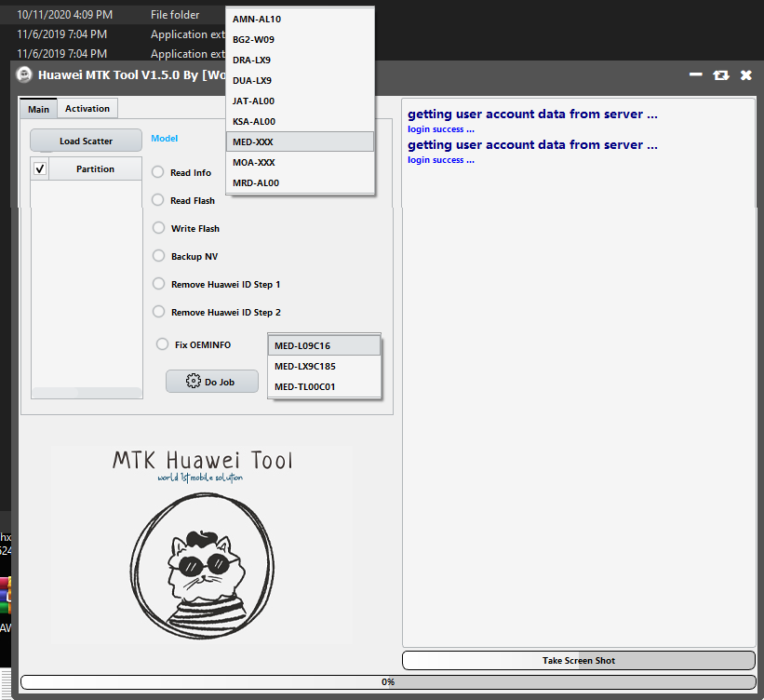Click the second 'login success ...' log line
764x700 pixels.
coord(441,160)
